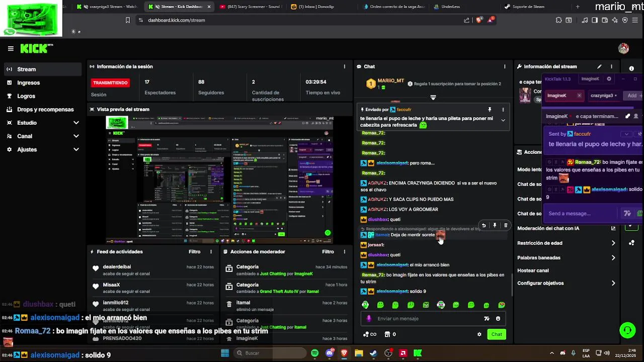Expand the pinned chat message chevron
Viewport: 644px width, 362px height.
coord(503,120)
